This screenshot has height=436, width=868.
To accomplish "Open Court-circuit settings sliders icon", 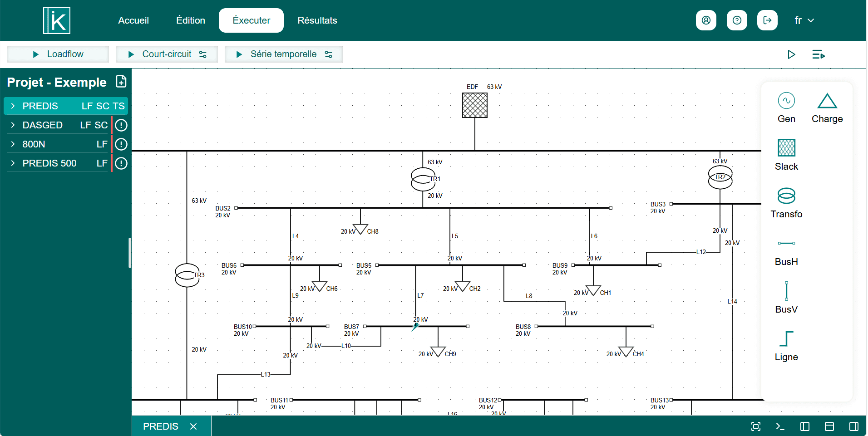I will coord(203,54).
